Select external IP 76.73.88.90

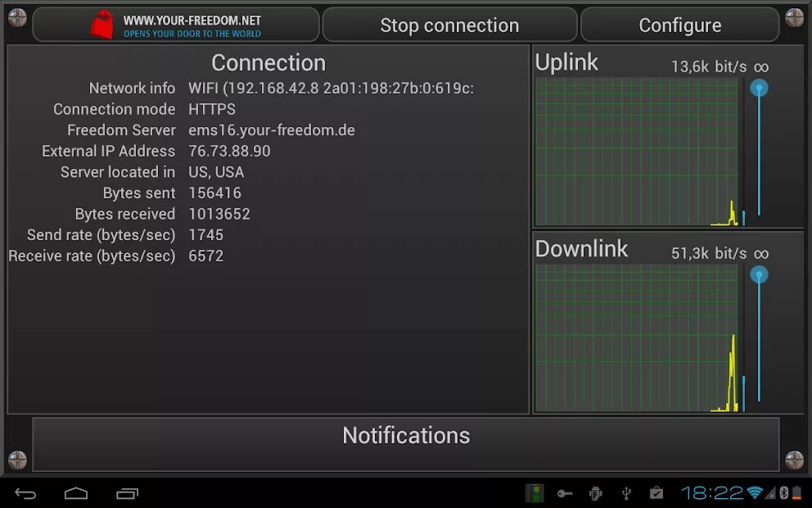(229, 152)
